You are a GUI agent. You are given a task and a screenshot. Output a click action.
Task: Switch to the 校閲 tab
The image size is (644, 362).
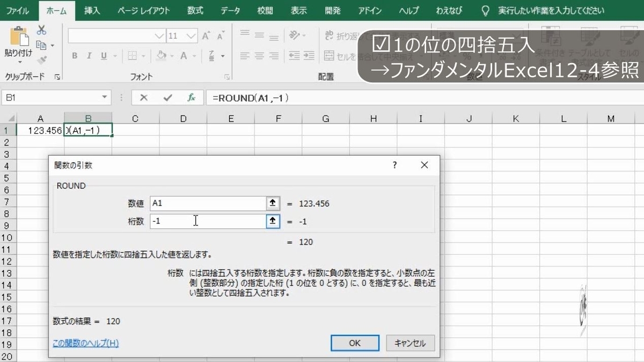[x=265, y=10]
